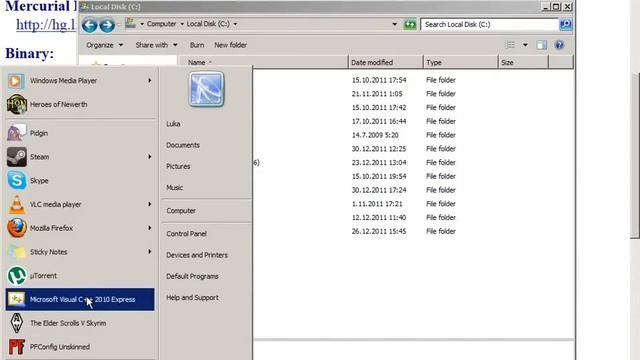Viewport: 640px width, 360px height.
Task: Open the views options dropdown arrow
Action: 525,45
